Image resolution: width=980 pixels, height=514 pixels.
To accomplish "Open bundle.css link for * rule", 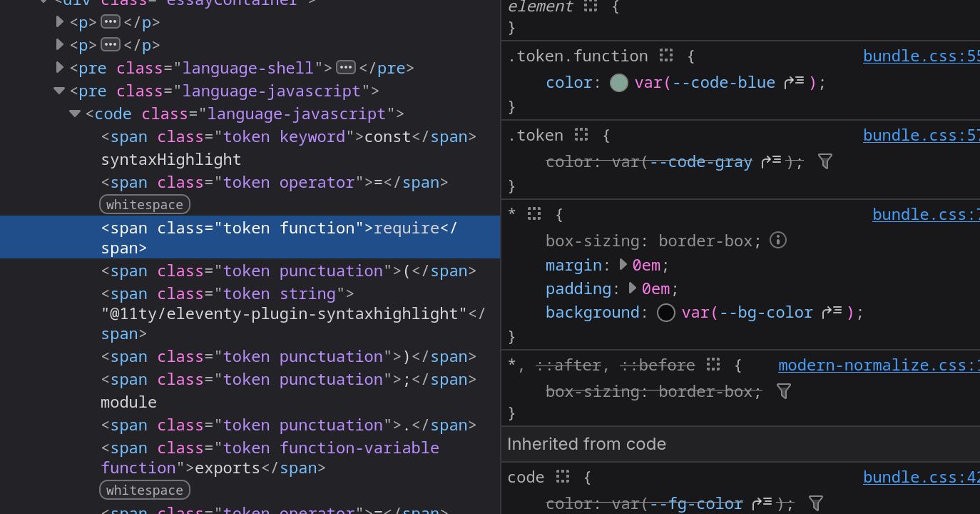I will pyautogui.click(x=926, y=214).
